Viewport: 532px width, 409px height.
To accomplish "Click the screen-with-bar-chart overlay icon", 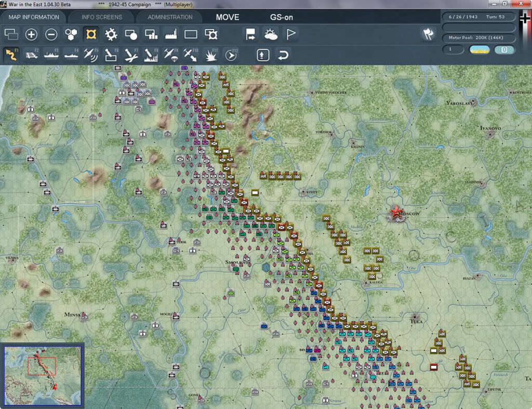I will (x=151, y=34).
